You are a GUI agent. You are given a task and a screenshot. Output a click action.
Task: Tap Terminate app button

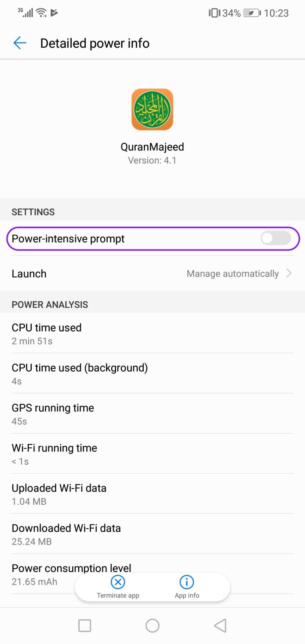click(118, 587)
